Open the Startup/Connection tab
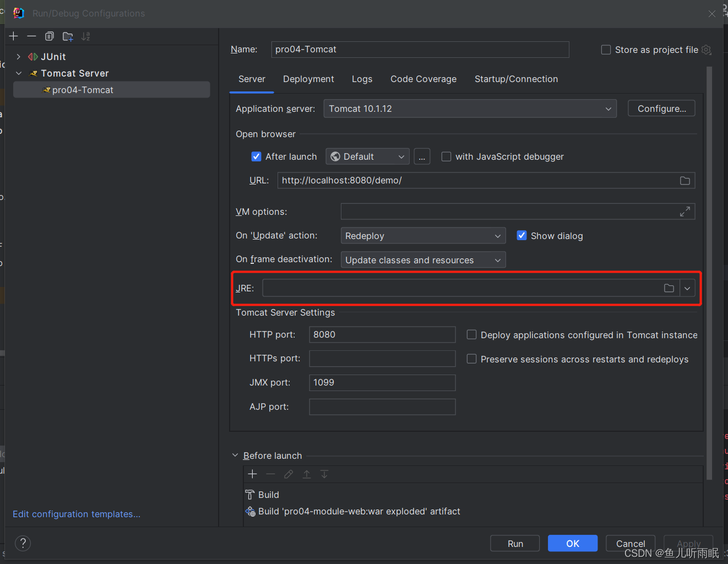The width and height of the screenshot is (728, 564). pos(516,79)
